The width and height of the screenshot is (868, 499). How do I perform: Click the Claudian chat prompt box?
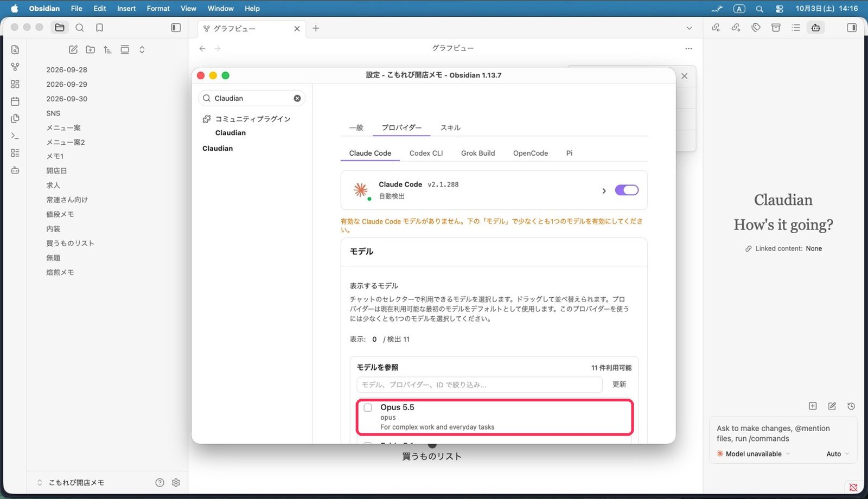click(x=783, y=433)
